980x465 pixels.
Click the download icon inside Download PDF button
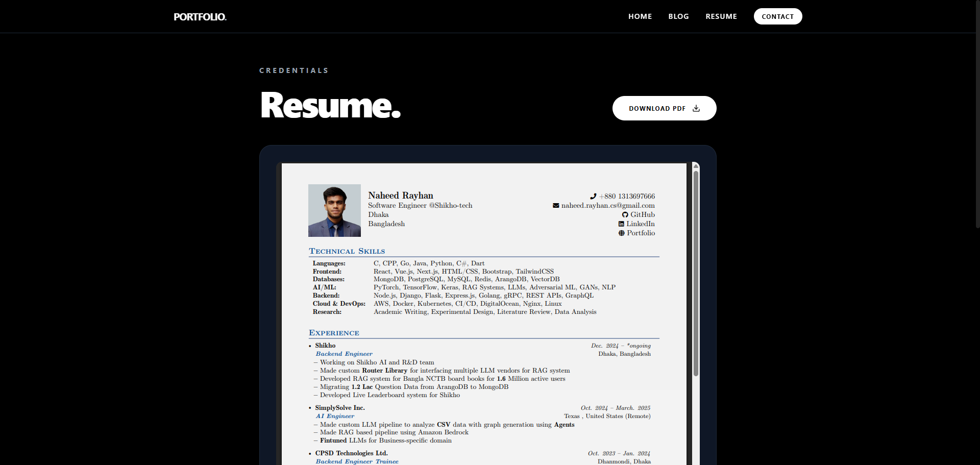click(696, 108)
